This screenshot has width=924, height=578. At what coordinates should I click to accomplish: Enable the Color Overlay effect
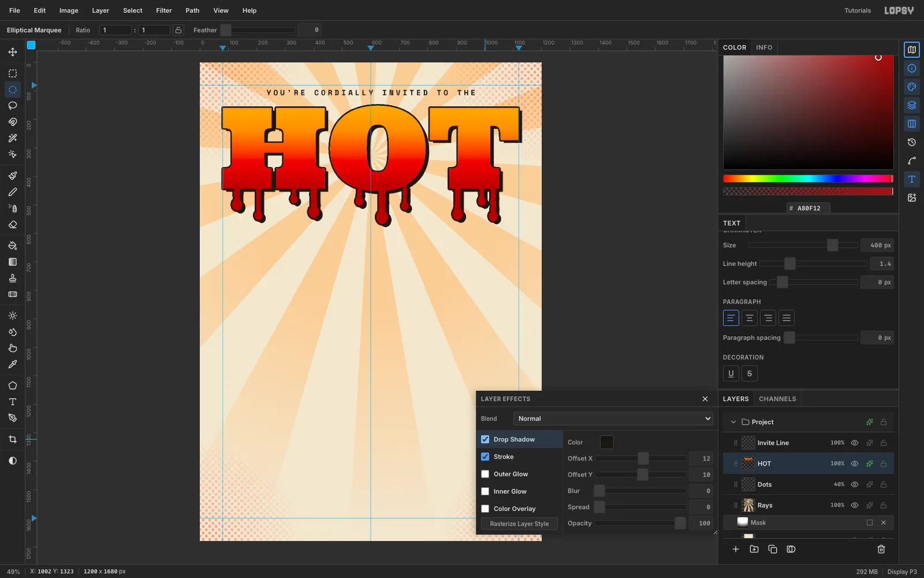pos(485,509)
